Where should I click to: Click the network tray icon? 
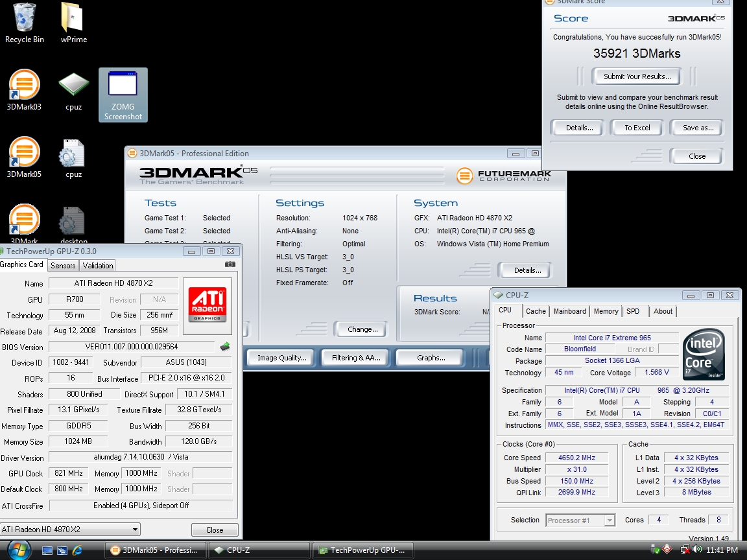click(685, 550)
